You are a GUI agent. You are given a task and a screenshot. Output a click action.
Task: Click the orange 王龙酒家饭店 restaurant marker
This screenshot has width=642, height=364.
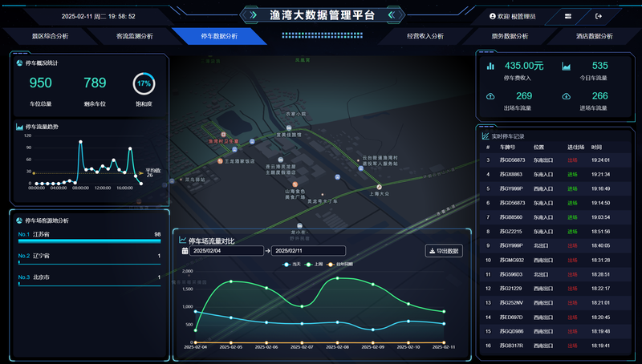220,161
